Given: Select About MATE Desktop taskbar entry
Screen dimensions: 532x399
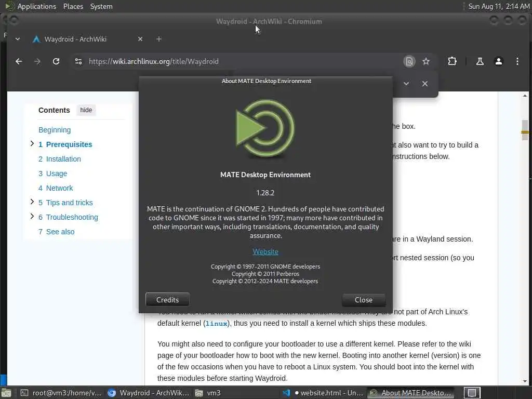Looking at the screenshot, I should (410, 393).
